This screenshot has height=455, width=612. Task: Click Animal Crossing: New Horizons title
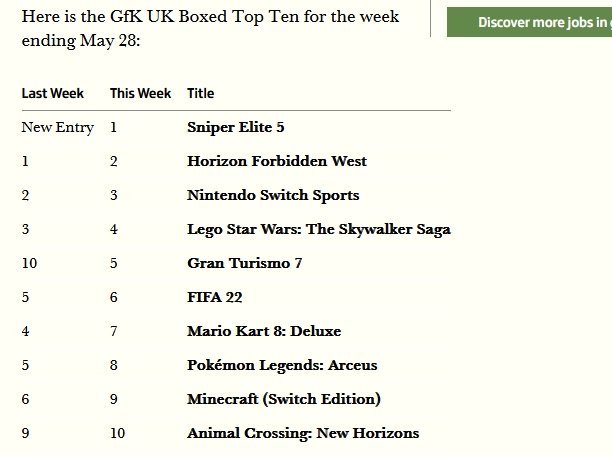click(303, 434)
